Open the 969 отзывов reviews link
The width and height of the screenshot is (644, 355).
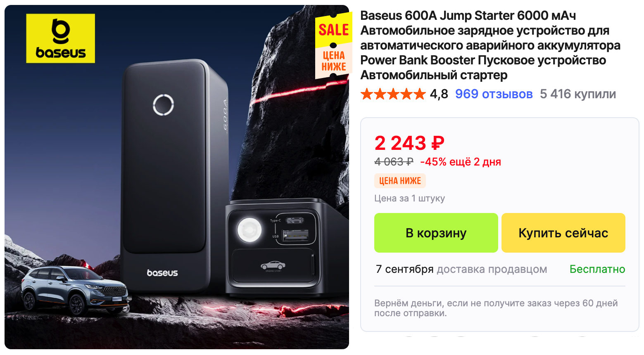pos(494,94)
